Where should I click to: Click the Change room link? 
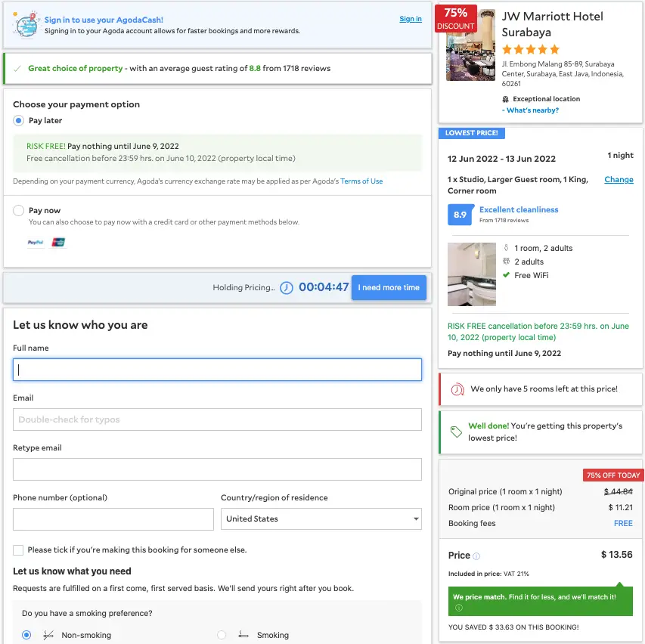click(619, 180)
